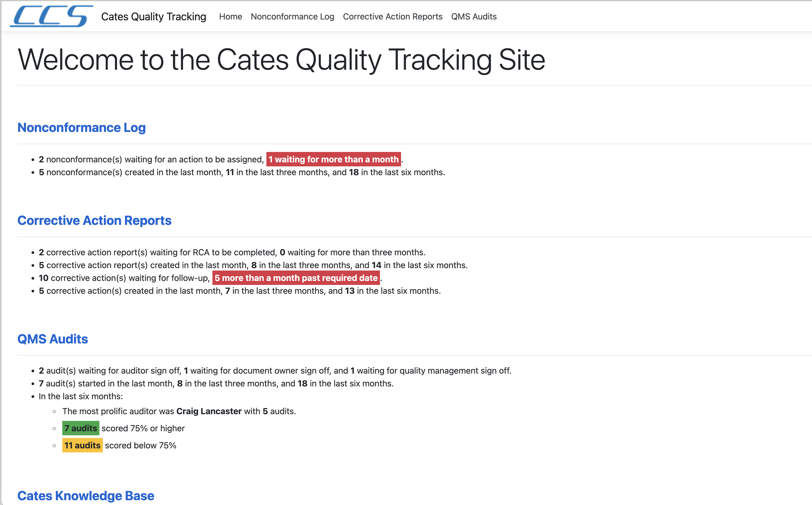Follow the QMS Audits section heading link
The image size is (812, 505).
52,339
